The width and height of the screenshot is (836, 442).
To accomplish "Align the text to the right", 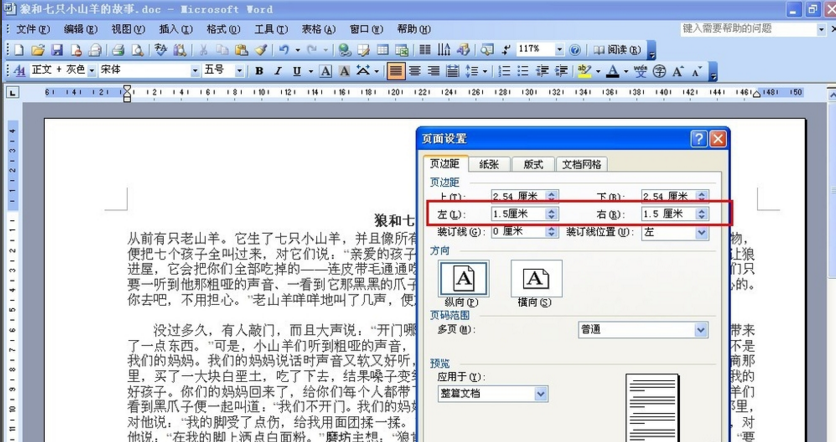I will 433,70.
